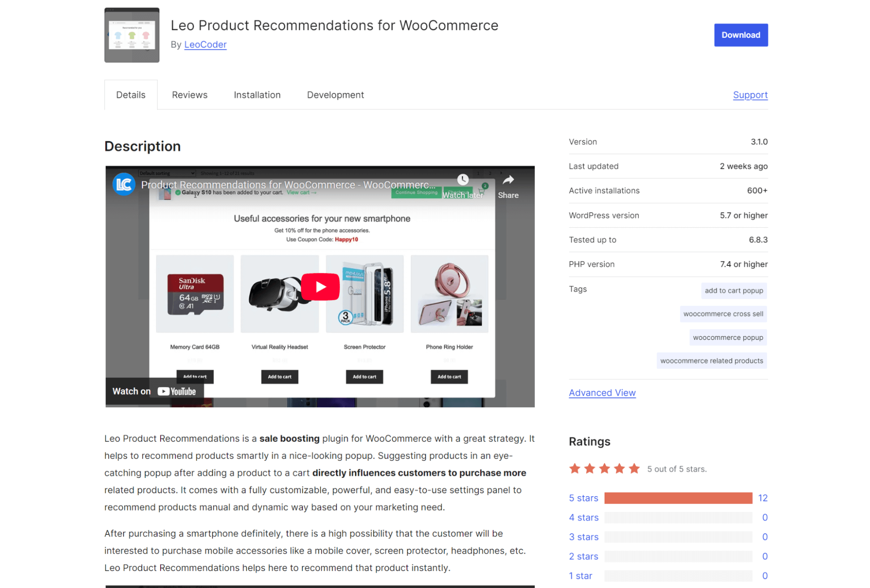View the Development tab
This screenshot has height=588, width=870.
[x=335, y=94]
